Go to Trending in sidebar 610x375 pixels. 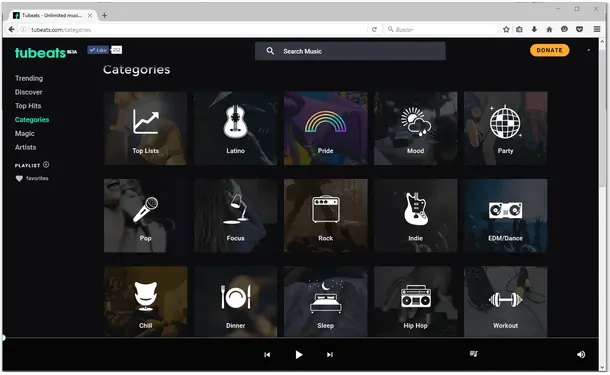point(29,78)
